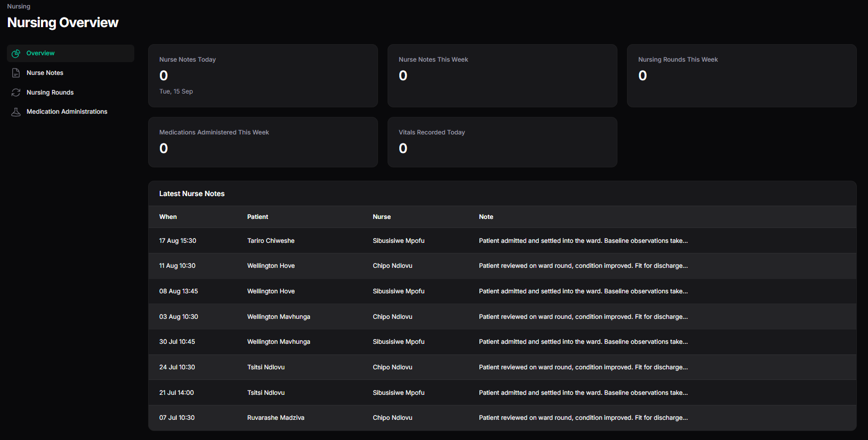The height and width of the screenshot is (440, 868).
Task: Select the 11 Aug 10:30 note row
Action: [x=502, y=266]
